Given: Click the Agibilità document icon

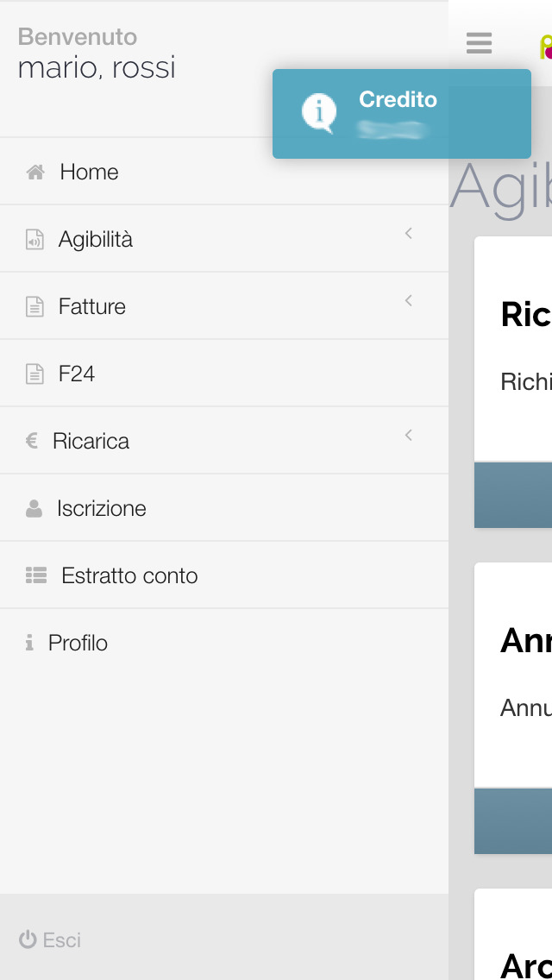Looking at the screenshot, I should 34,240.
